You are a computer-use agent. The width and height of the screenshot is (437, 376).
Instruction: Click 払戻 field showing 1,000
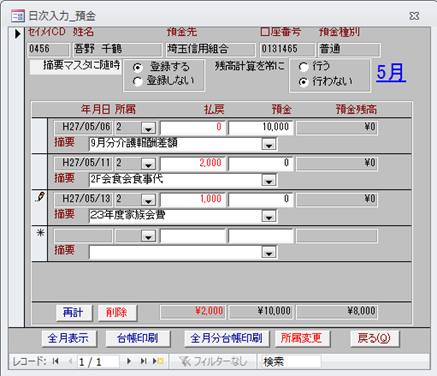(192, 199)
